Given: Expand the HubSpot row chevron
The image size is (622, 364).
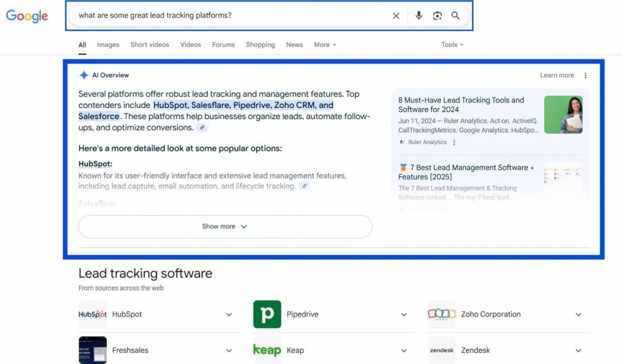Looking at the screenshot, I should (x=229, y=314).
